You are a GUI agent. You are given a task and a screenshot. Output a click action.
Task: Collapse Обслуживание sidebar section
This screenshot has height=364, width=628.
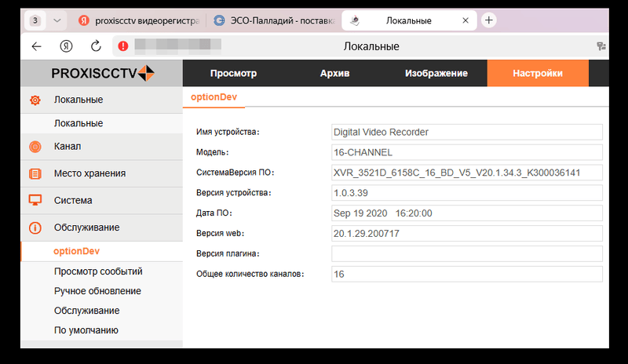(102, 227)
